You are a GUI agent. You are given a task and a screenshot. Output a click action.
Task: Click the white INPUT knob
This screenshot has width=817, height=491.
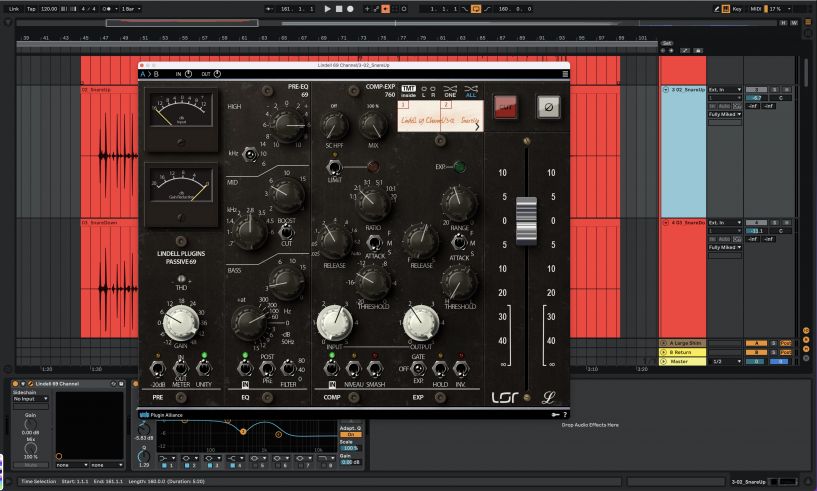coord(335,323)
